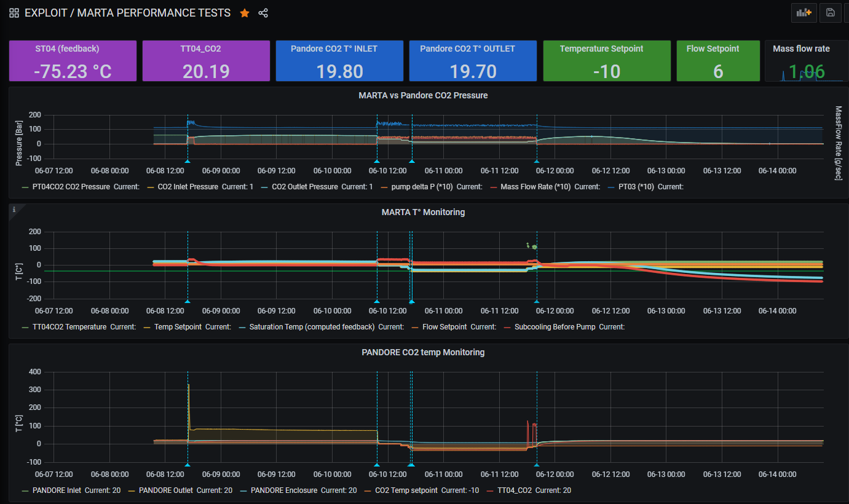Click TT04_CO2 legend color line in PANDORE panel

pos(490,490)
